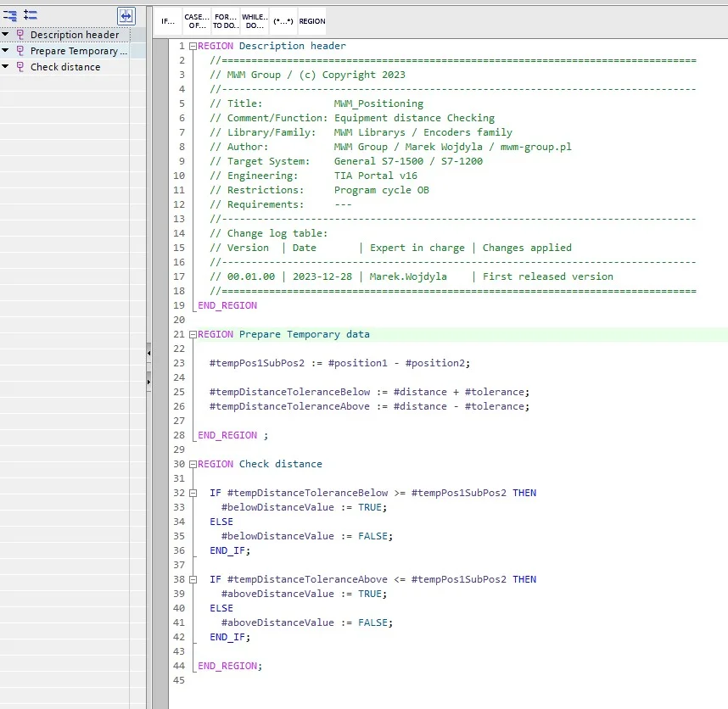Collapse the Check distance region in code

click(193, 464)
